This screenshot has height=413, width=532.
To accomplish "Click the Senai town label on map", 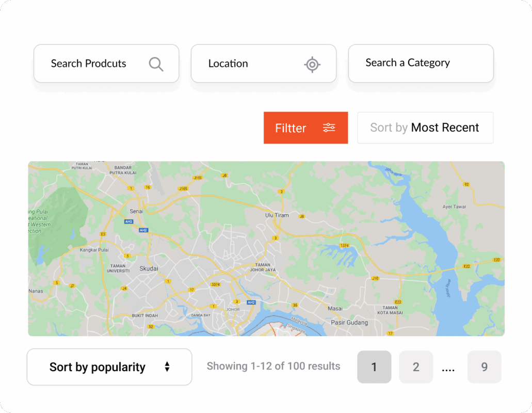I will 136,212.
